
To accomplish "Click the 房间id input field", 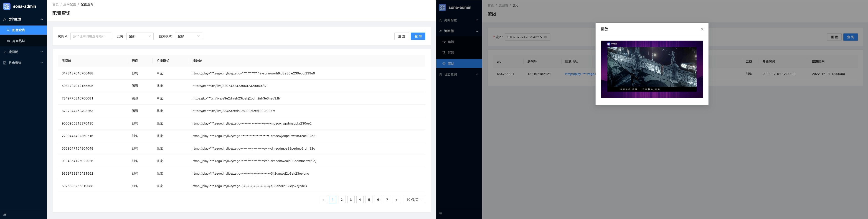I will (91, 36).
